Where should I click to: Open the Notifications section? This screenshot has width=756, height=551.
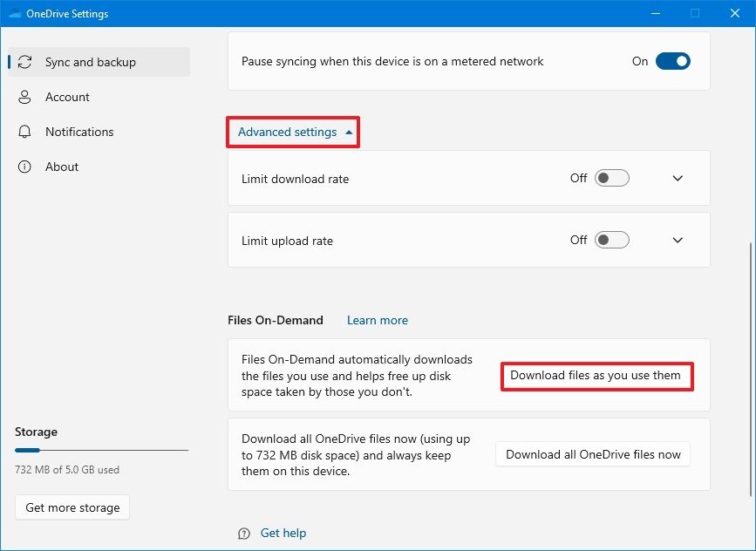pyautogui.click(x=99, y=132)
